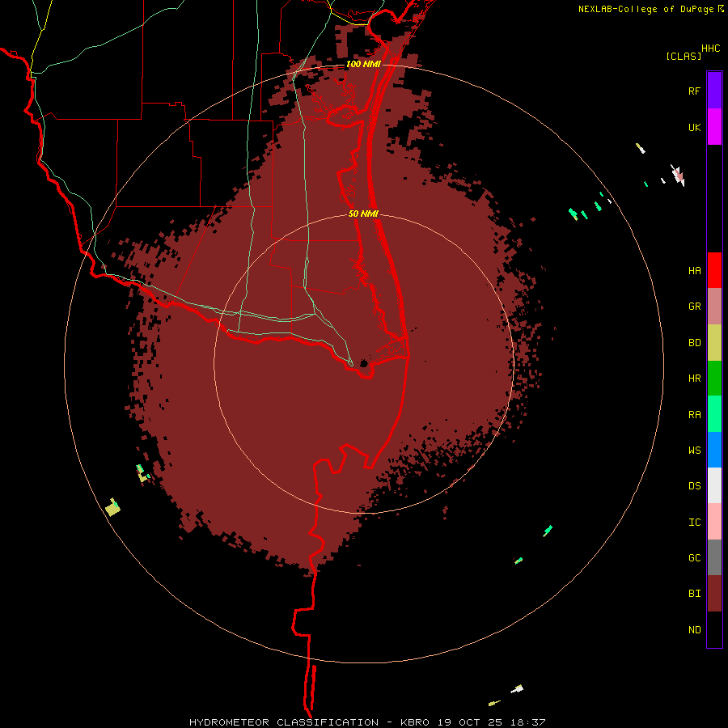Click the "NEXLAB-College of DuPage" credit text

pyautogui.click(x=645, y=9)
